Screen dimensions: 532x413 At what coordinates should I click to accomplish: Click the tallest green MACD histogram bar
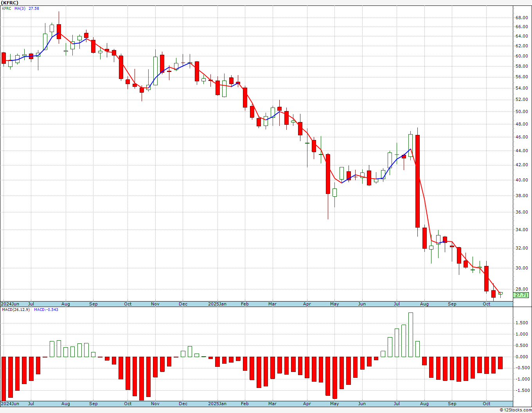click(x=411, y=335)
